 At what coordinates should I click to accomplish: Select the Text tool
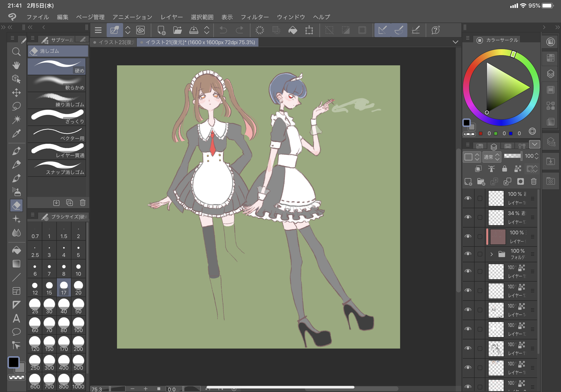pyautogui.click(x=16, y=318)
